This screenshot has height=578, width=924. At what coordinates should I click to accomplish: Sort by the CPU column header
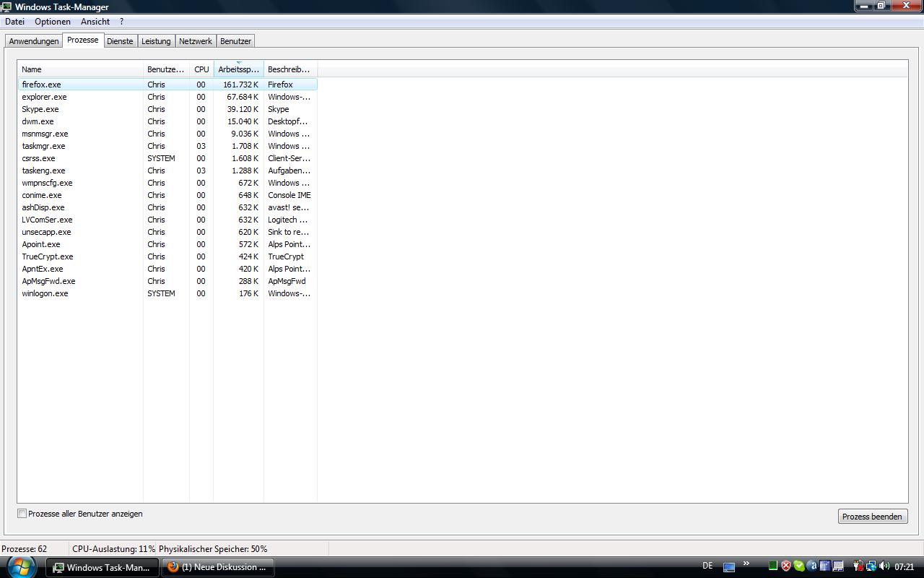point(201,69)
